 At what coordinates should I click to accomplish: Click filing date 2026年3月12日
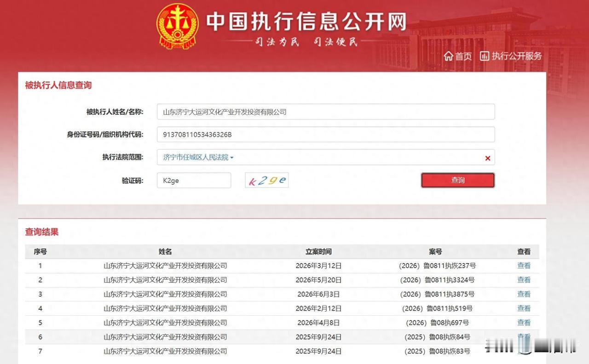tap(318, 266)
